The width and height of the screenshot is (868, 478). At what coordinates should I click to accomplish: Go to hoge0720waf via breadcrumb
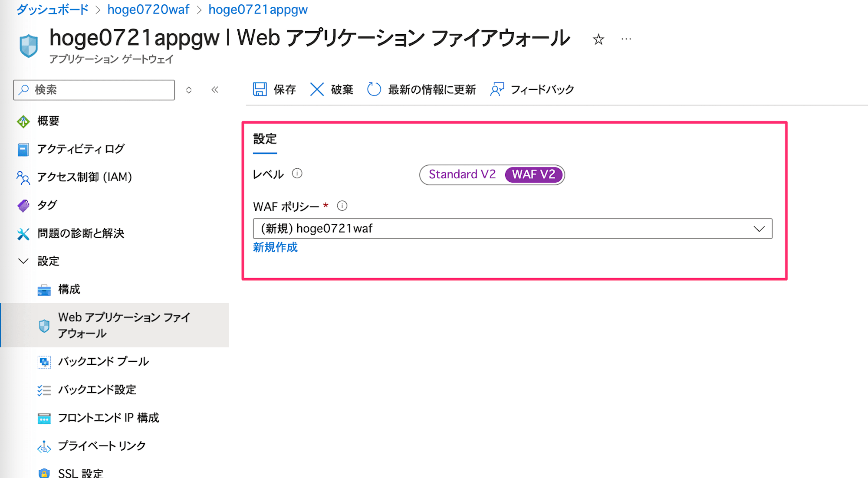(x=148, y=10)
